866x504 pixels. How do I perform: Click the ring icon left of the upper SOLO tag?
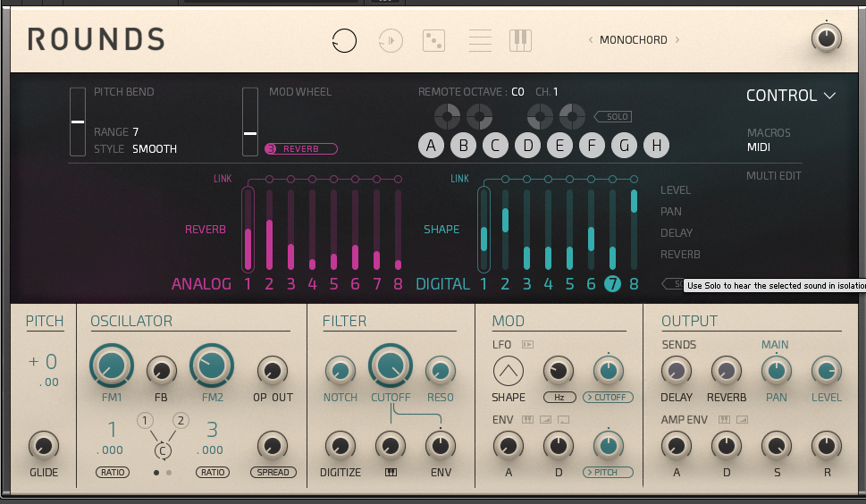click(572, 116)
